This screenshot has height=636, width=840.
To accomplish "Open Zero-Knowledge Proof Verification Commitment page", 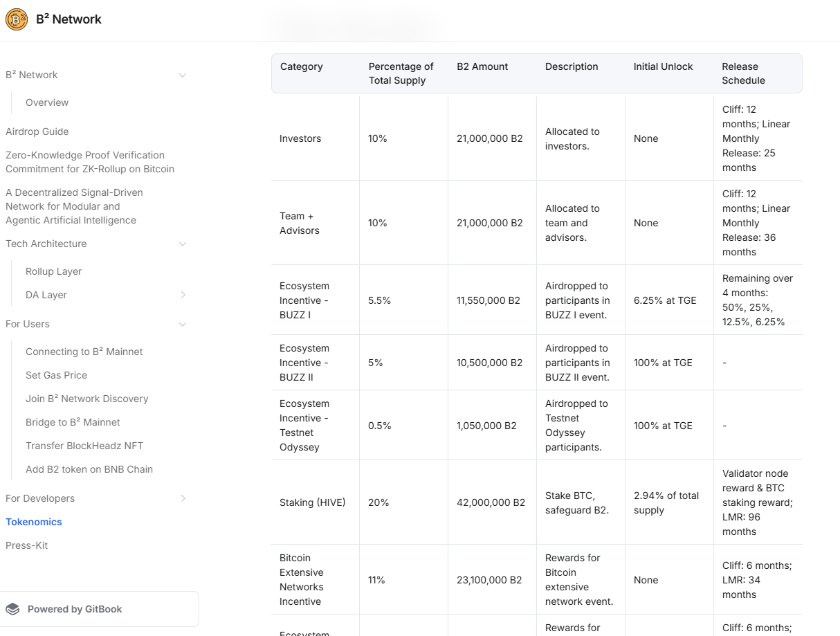I will pos(85,162).
